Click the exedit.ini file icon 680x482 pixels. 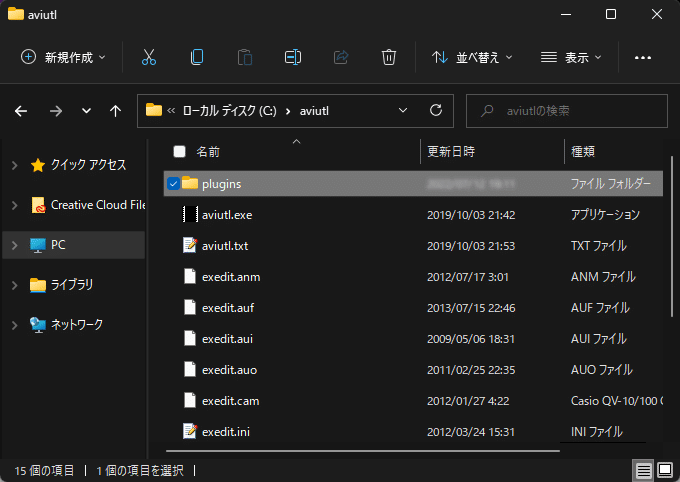click(x=190, y=431)
